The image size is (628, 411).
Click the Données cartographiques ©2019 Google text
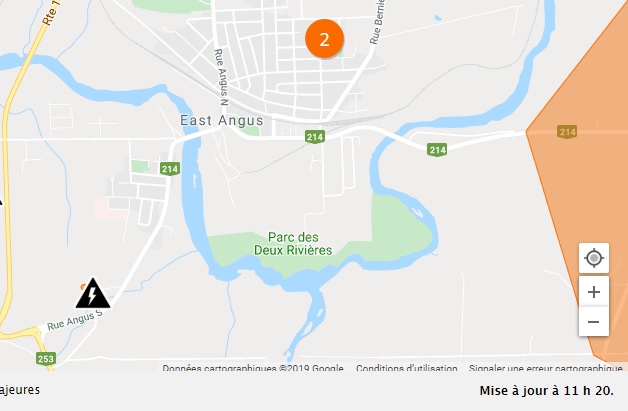(x=253, y=368)
